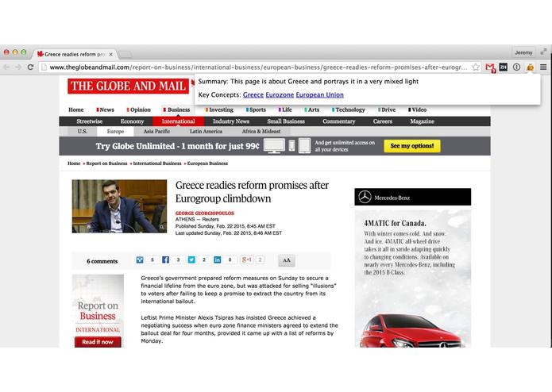Image resolution: width=552 pixels, height=392 pixels.
Task: Open the Business section
Action: [x=177, y=110]
